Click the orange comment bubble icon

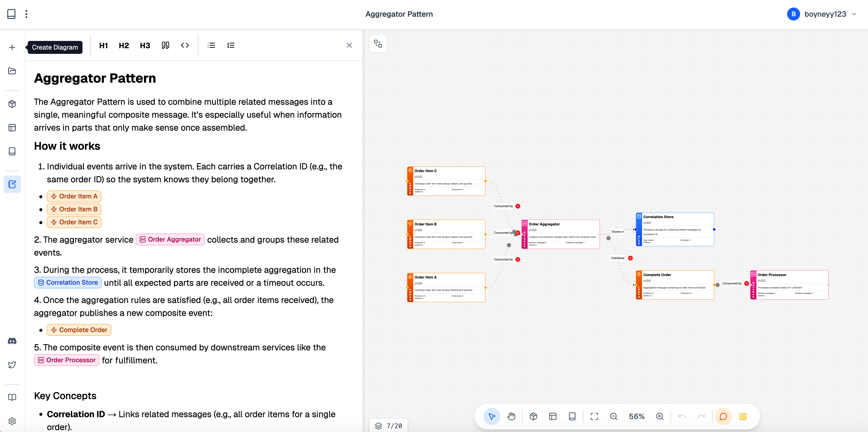pos(723,416)
